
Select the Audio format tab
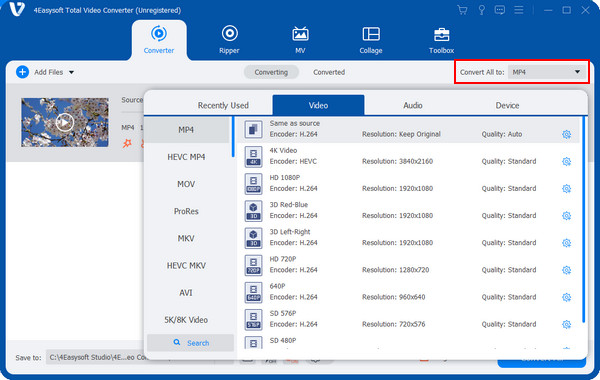coord(413,105)
